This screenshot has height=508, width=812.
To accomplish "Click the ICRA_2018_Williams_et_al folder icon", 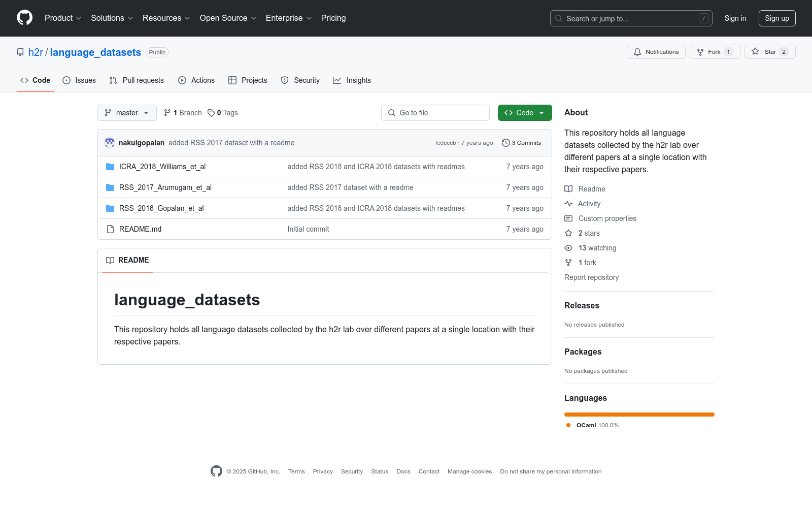I will 110,167.
